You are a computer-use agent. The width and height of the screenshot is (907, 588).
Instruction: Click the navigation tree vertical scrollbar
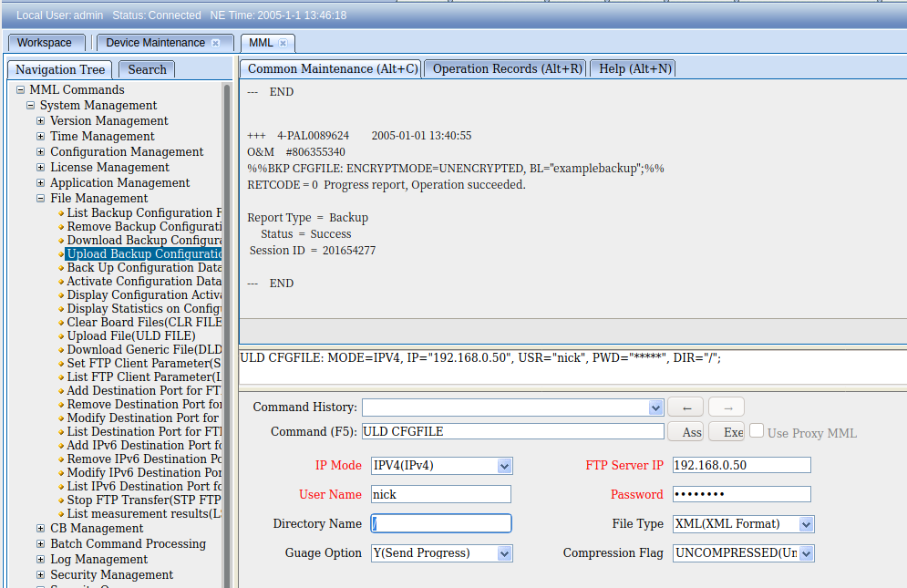(x=227, y=335)
